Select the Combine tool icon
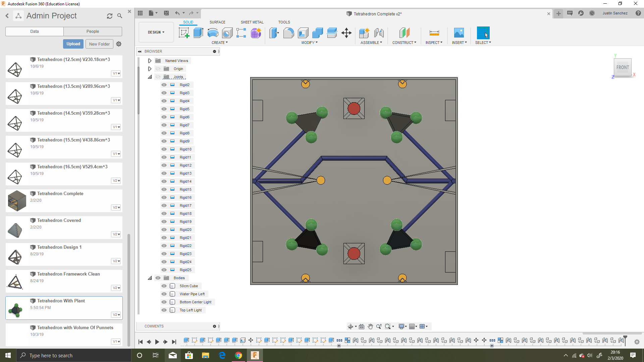The image size is (644, 362). pyautogui.click(x=317, y=33)
